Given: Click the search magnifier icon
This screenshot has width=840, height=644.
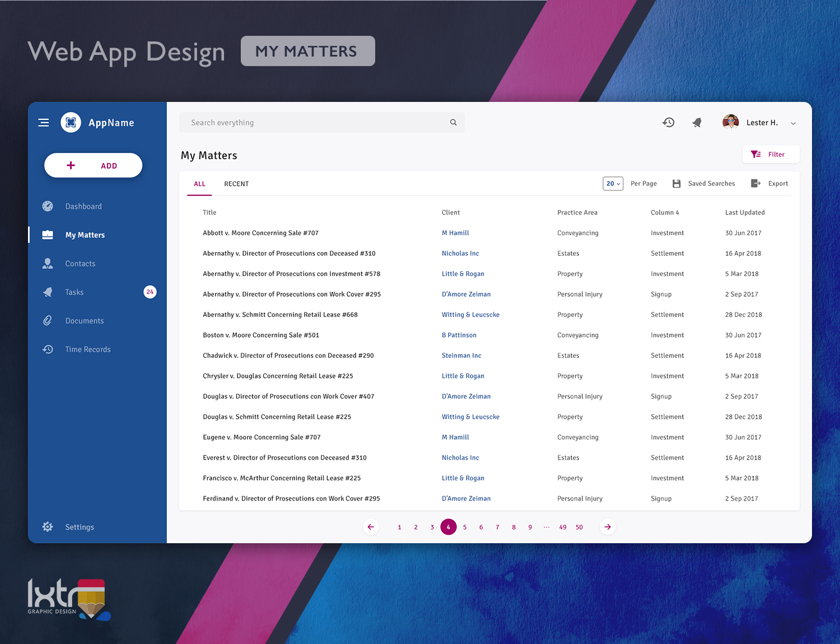Looking at the screenshot, I should 454,123.
